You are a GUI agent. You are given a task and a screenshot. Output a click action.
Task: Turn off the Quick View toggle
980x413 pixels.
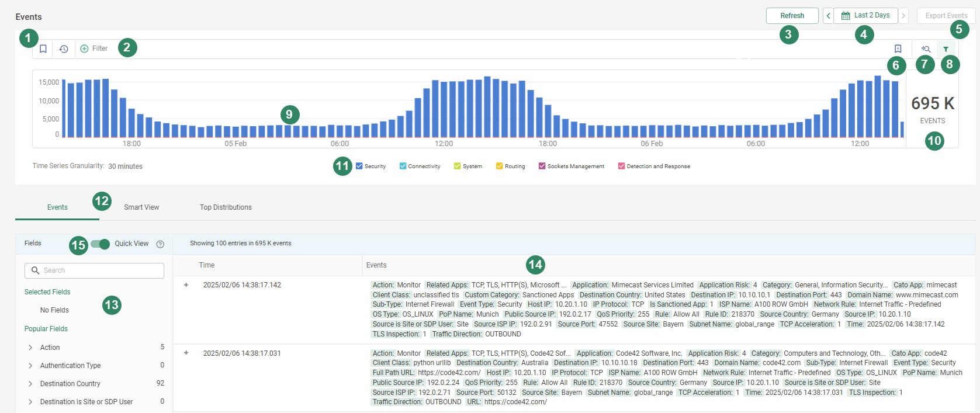click(x=101, y=244)
